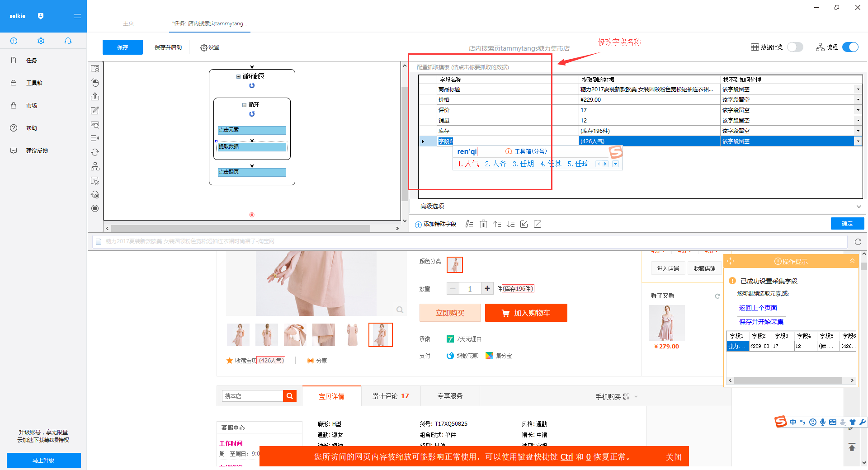Click the edit field pencil-list icon
Screen dimensions: 868x470
(469, 224)
